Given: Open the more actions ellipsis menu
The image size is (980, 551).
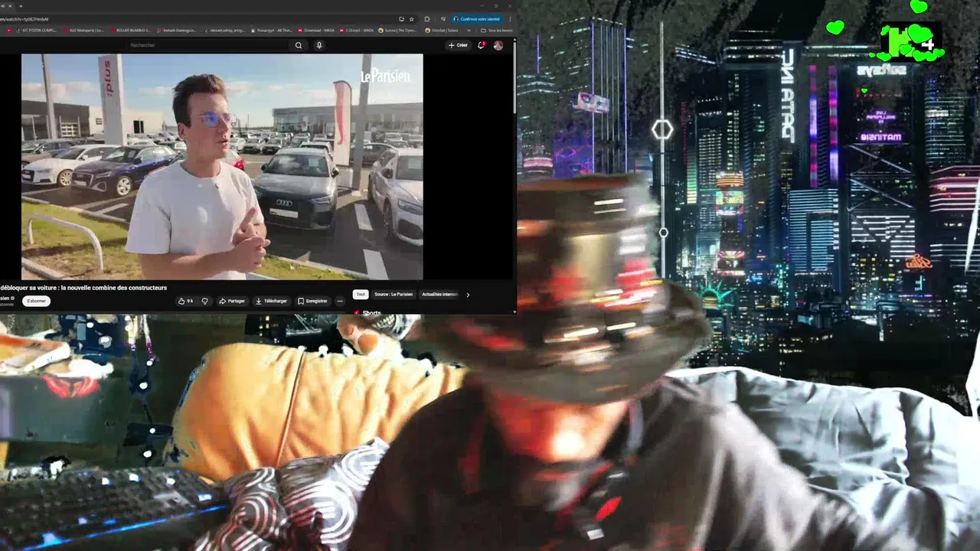Looking at the screenshot, I should (340, 301).
